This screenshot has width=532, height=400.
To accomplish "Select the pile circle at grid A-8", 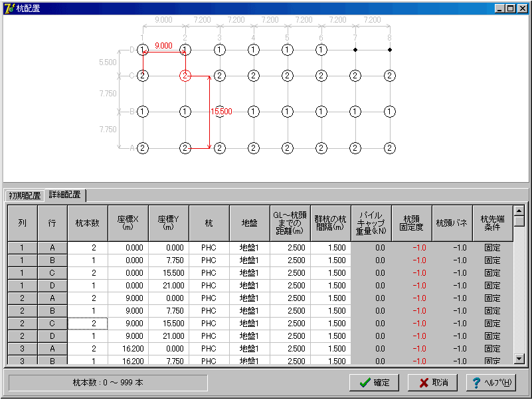I will click(389, 148).
